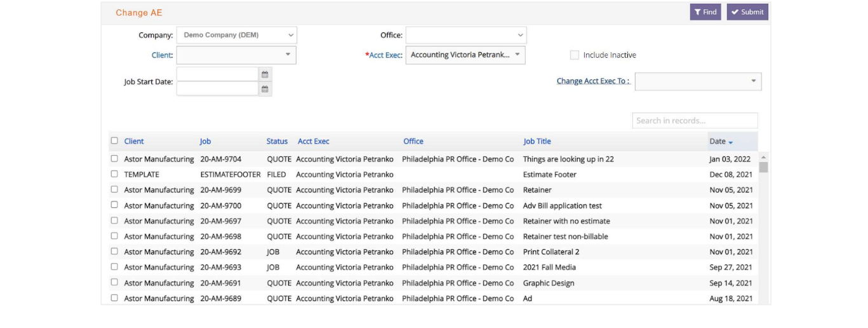The height and width of the screenshot is (328, 868).
Task: Enable the Include Inactive checkbox
Action: pos(575,55)
